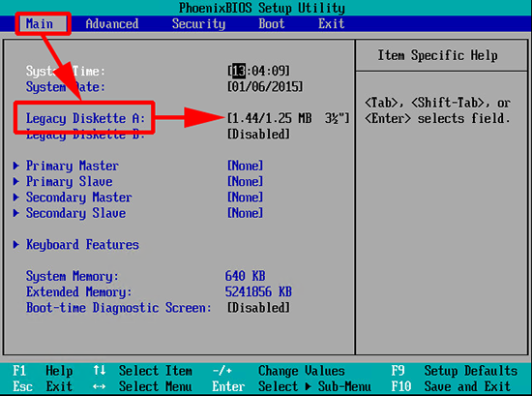Switch to the Advanced menu
Viewport: 532px width, 396px height.
112,24
